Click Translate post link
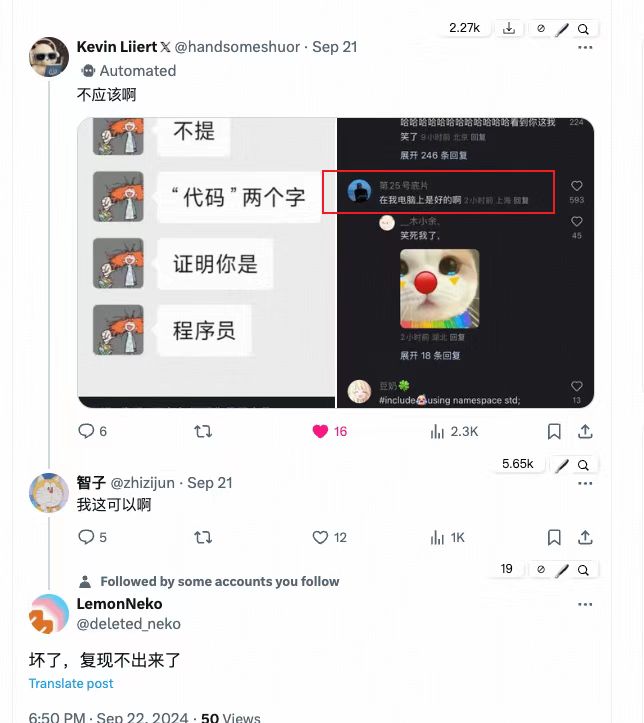644x723 pixels. click(71, 683)
